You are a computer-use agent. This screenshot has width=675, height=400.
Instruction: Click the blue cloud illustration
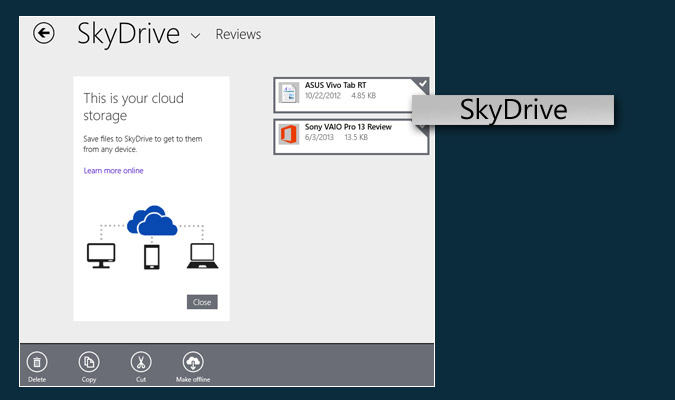pyautogui.click(x=152, y=220)
